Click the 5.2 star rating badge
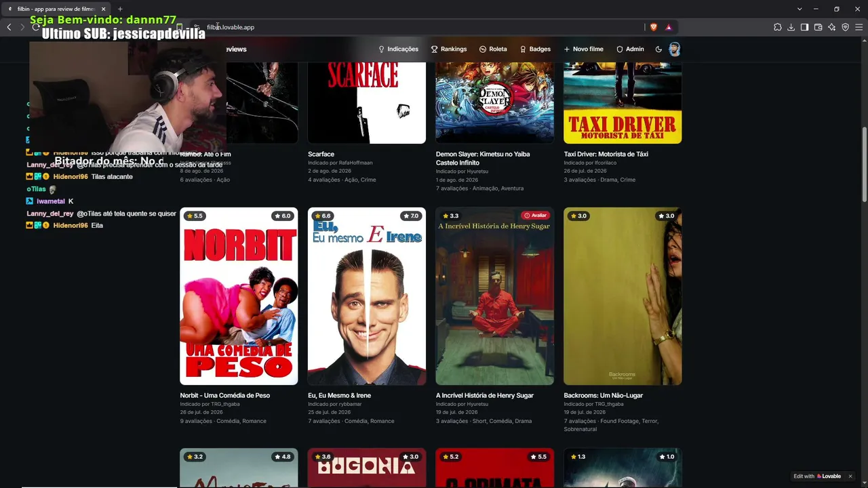 [450, 457]
